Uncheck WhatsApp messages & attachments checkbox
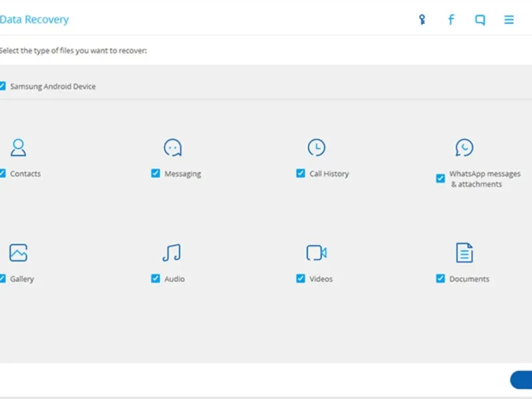Image resolution: width=532 pixels, height=399 pixels. 440,178
